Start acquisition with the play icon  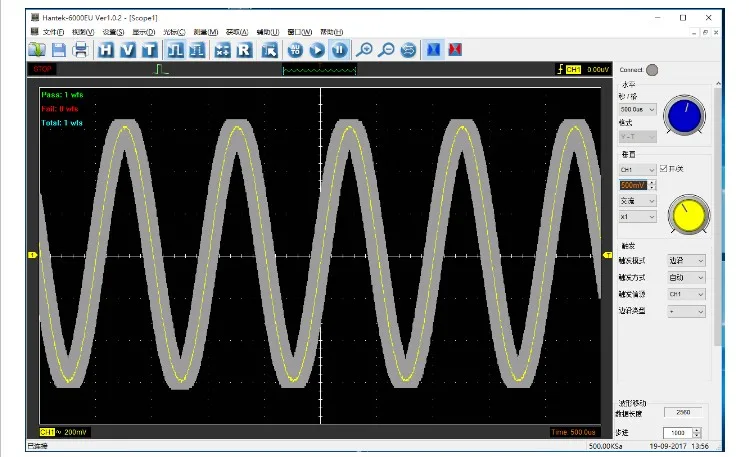click(x=317, y=50)
